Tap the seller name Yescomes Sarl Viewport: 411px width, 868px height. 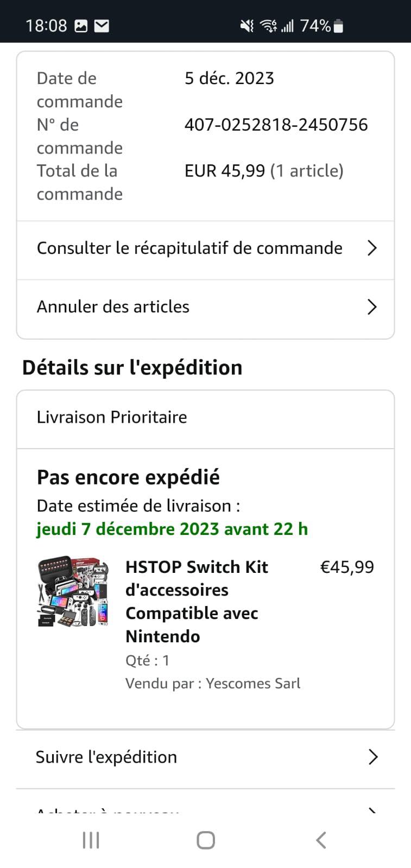(253, 683)
